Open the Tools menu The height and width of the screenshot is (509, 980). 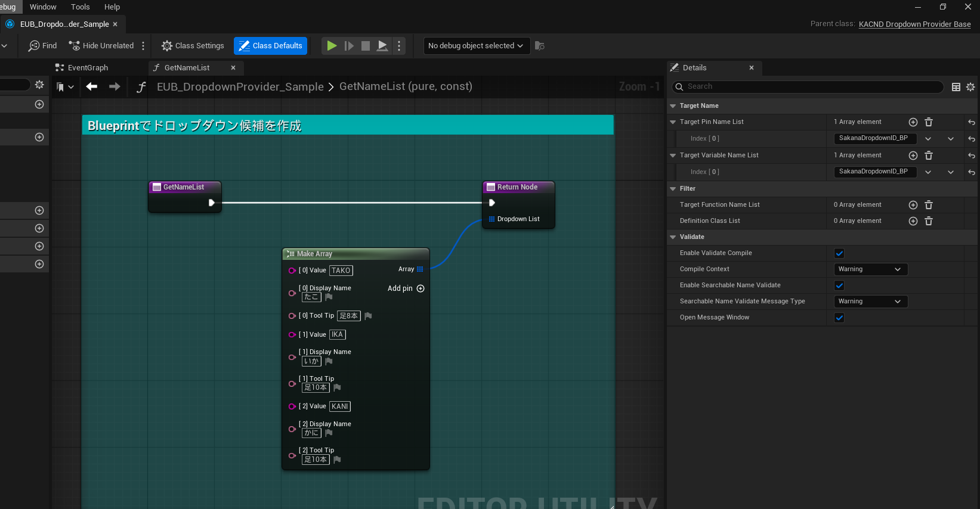click(80, 7)
